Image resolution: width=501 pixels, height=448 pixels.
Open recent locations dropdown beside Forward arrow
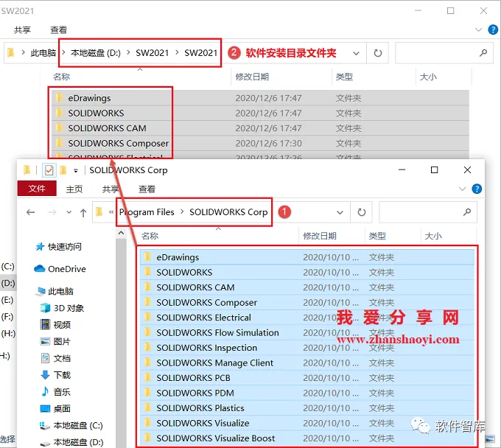69,212
